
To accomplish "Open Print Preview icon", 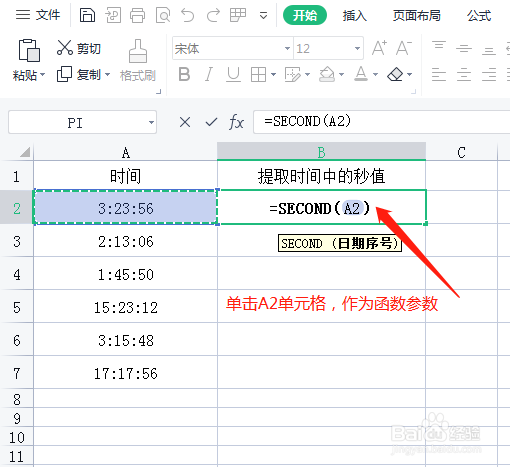I will click(x=163, y=15).
